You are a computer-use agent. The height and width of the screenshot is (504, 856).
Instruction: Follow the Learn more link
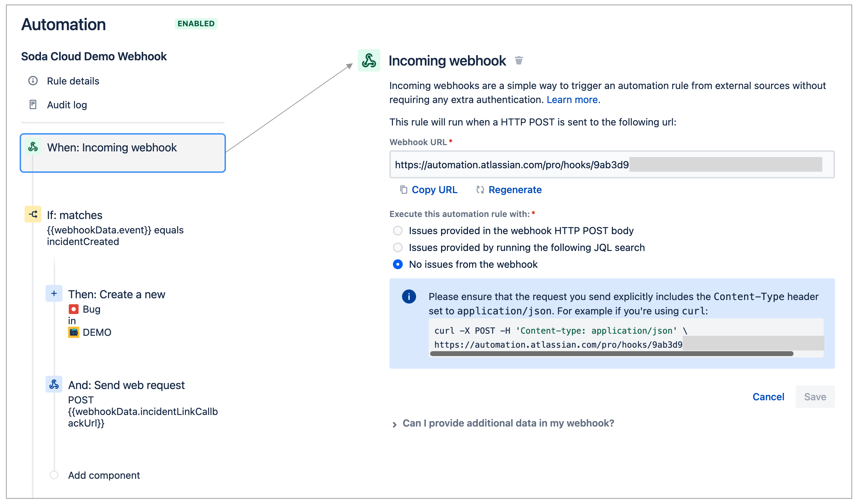[574, 100]
